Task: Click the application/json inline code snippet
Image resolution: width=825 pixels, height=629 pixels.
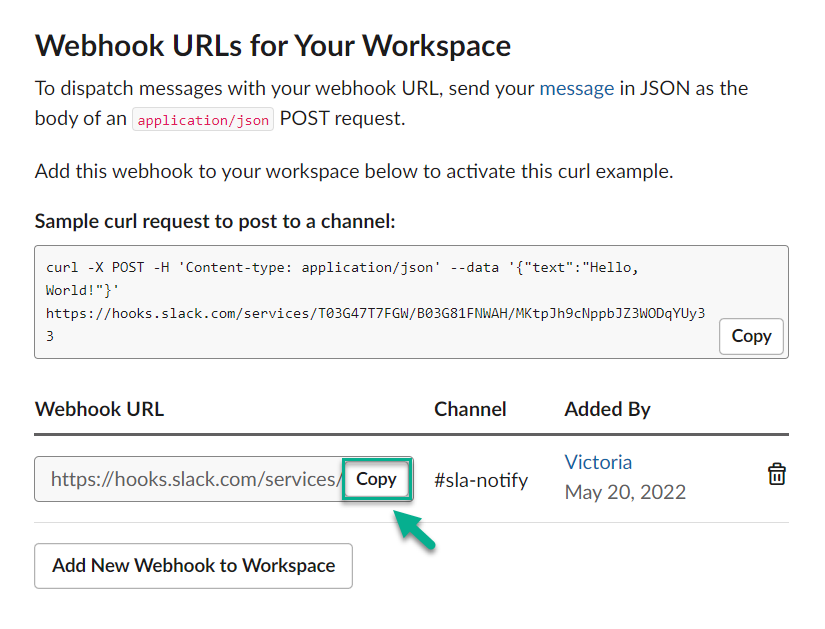Action: 203,120
